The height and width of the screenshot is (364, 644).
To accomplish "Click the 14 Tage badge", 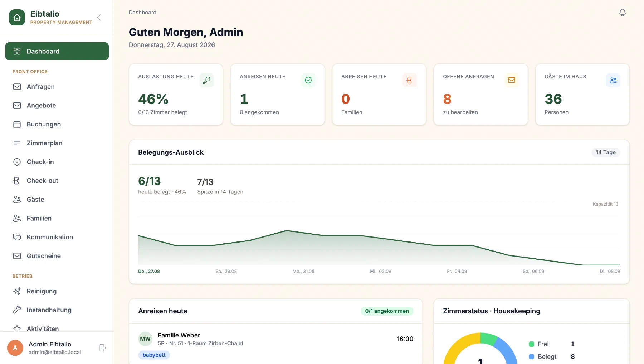I will tap(606, 152).
